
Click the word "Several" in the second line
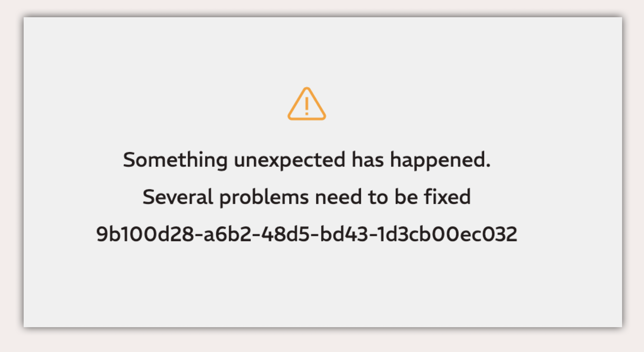click(178, 197)
